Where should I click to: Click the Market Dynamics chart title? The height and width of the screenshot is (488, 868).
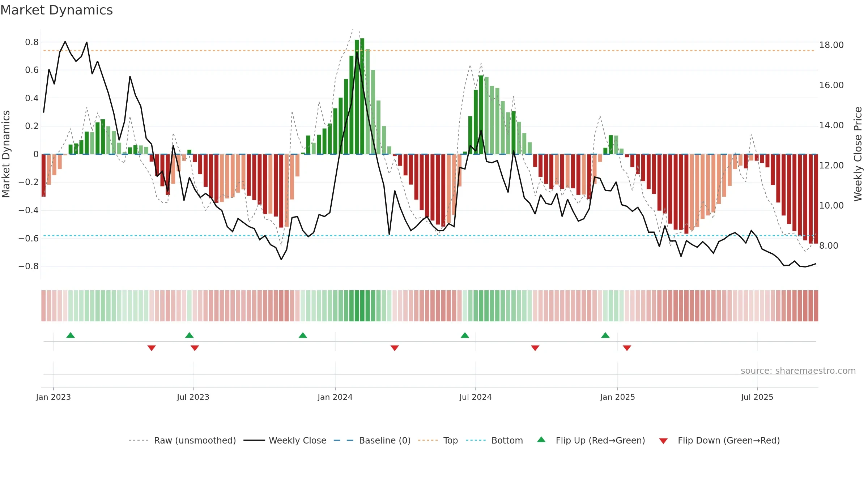point(56,10)
